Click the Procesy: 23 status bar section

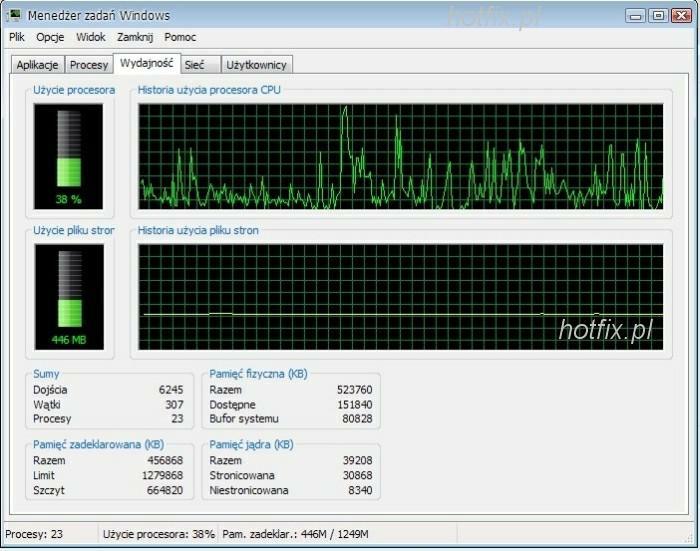(48, 534)
